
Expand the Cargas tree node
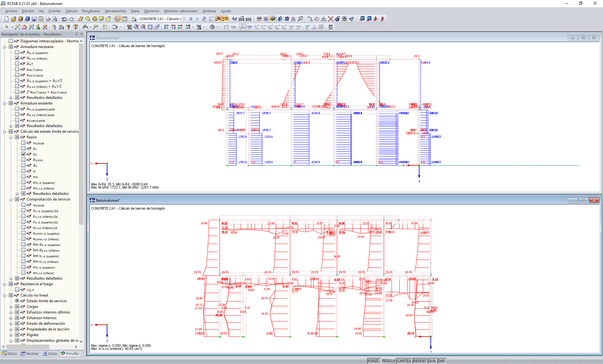11,307
